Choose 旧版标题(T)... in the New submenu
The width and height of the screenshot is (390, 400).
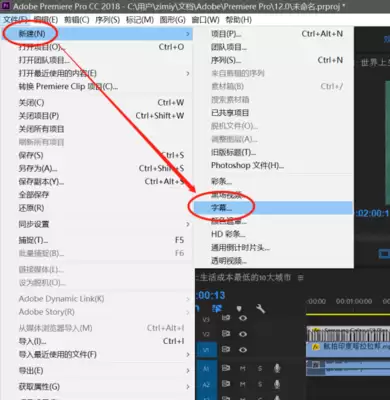point(273,152)
